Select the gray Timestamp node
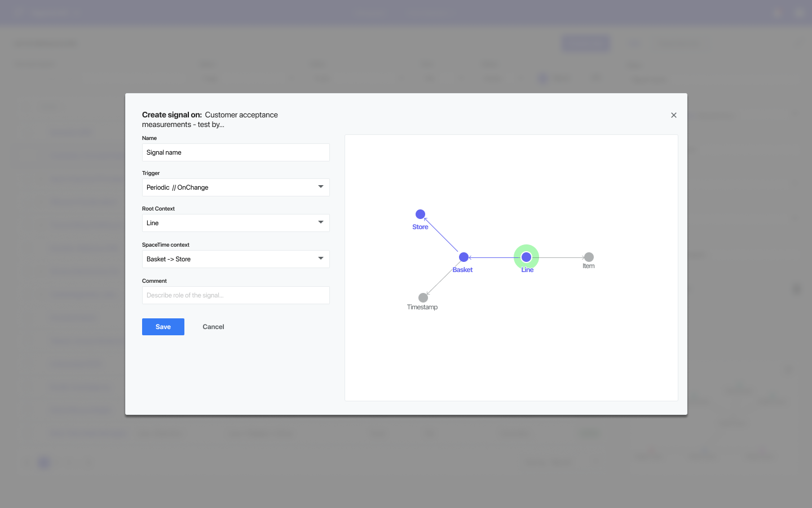Viewport: 812px width, 508px height. click(x=423, y=297)
